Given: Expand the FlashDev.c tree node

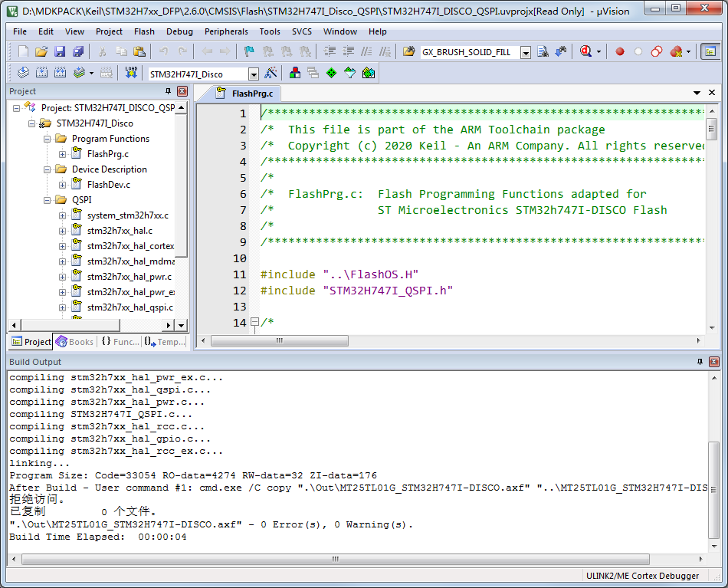Looking at the screenshot, I should point(62,185).
